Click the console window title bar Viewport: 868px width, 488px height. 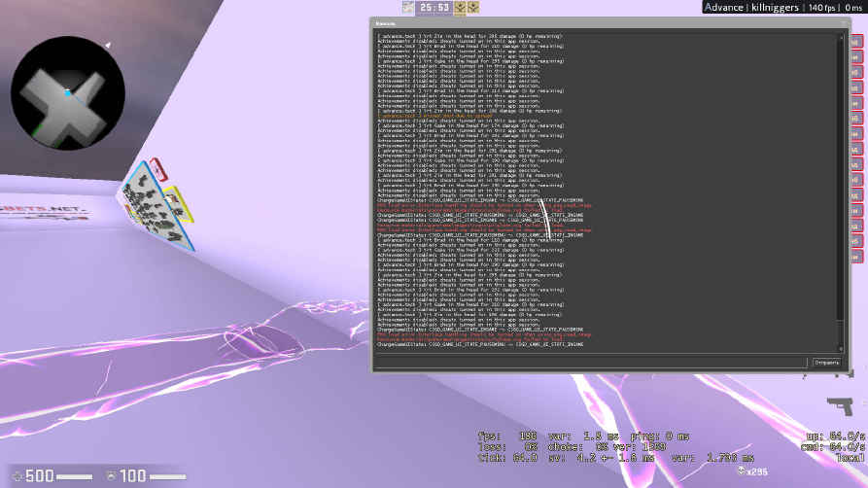click(610, 23)
